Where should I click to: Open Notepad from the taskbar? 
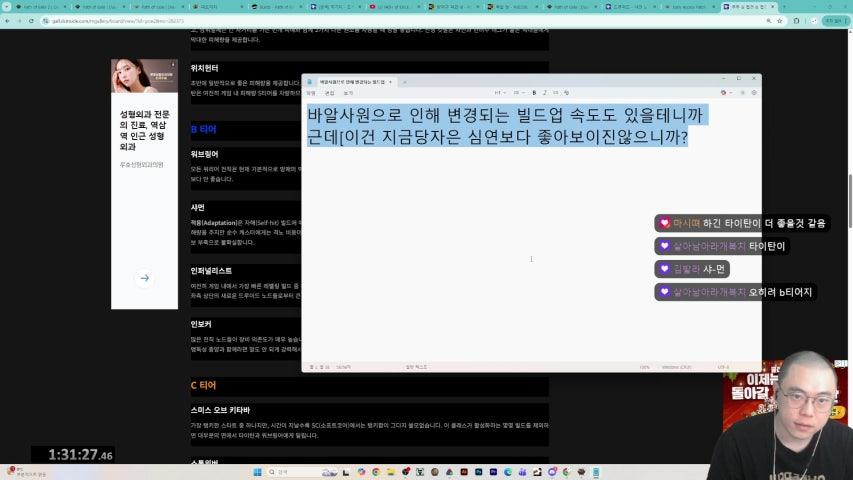pyautogui.click(x=596, y=472)
